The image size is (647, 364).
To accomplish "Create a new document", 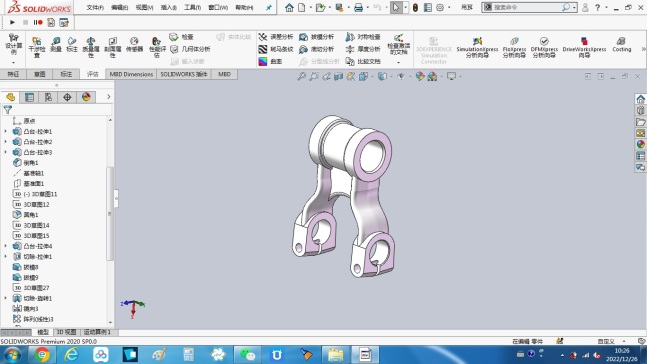I will [x=302, y=7].
